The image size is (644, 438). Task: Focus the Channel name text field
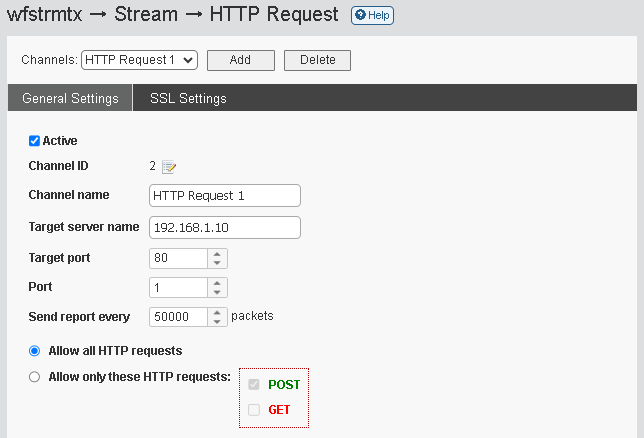click(x=225, y=196)
